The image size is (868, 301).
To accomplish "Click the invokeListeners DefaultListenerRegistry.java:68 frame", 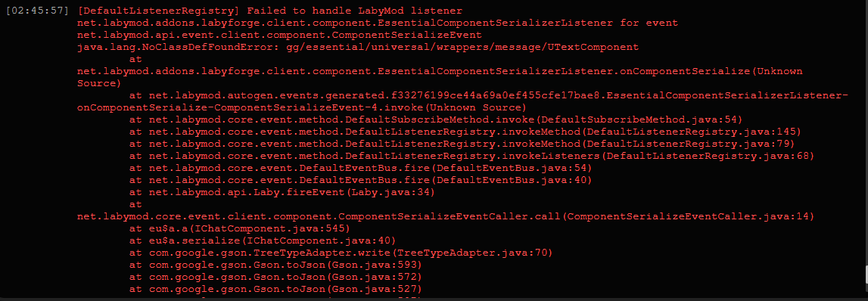I will [x=471, y=156].
